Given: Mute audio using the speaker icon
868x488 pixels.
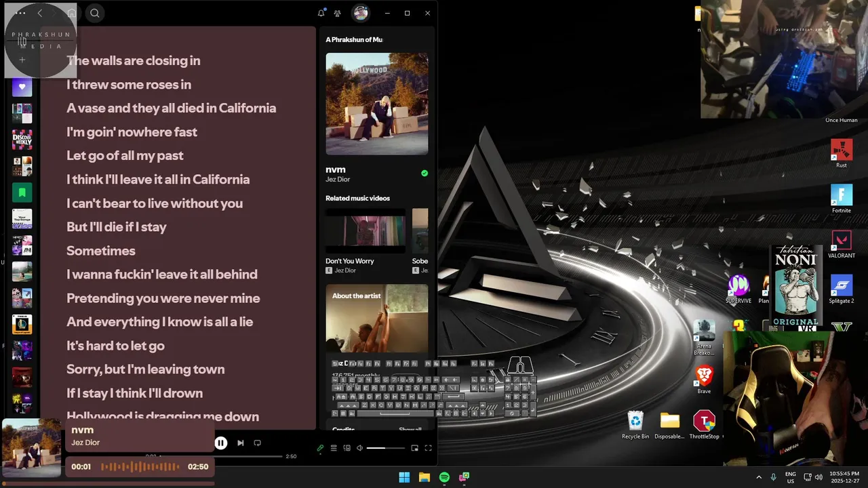Looking at the screenshot, I should click(x=360, y=448).
